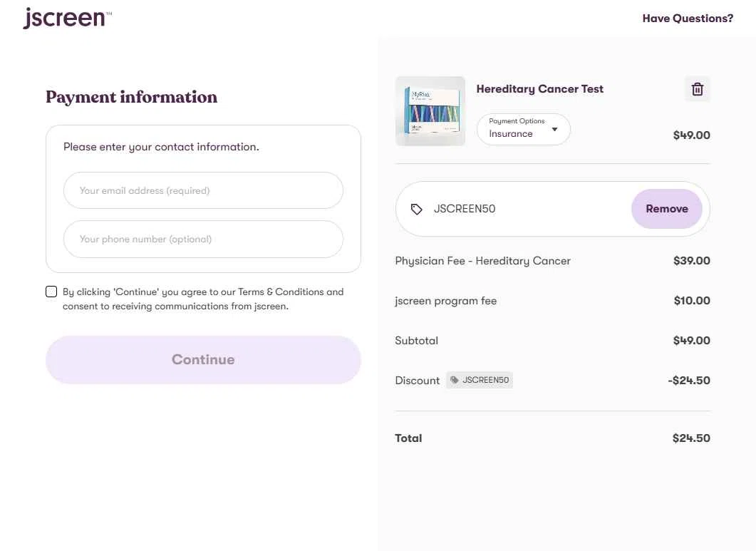Focus the phone number field
This screenshot has height=551, width=756.
click(x=203, y=240)
